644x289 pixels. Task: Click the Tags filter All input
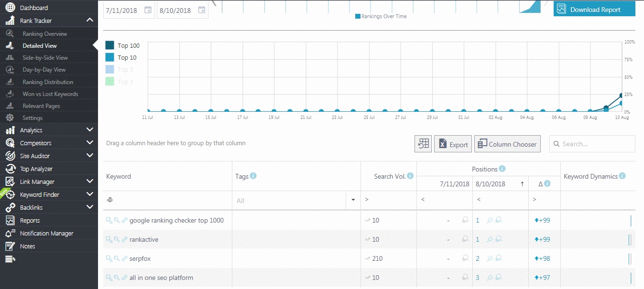pyautogui.click(x=289, y=200)
